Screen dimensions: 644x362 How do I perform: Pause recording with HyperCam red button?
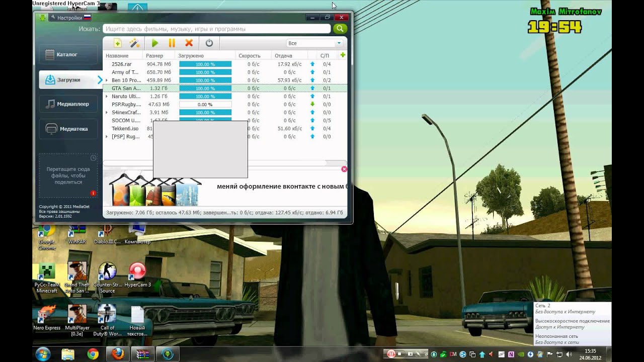click(x=391, y=354)
